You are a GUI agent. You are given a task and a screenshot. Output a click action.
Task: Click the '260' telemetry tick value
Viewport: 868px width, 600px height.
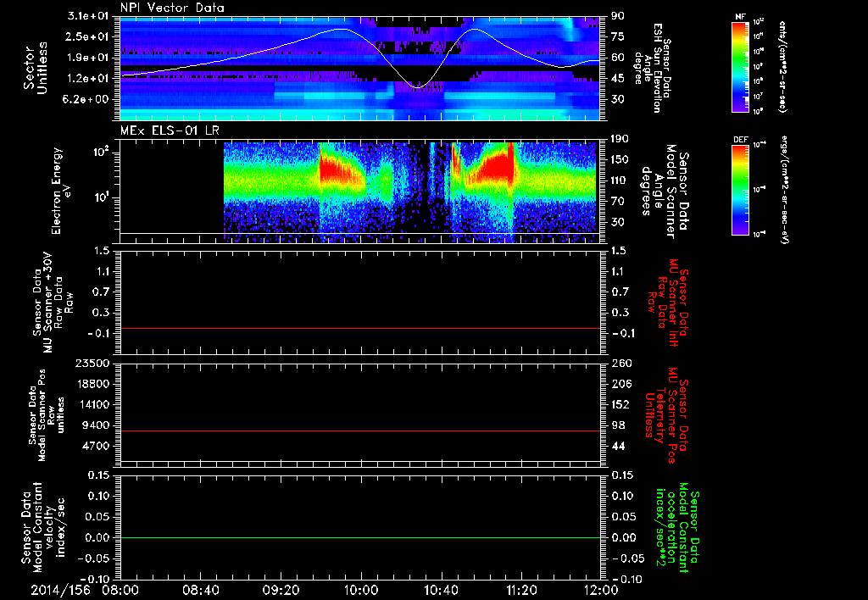tap(621, 363)
